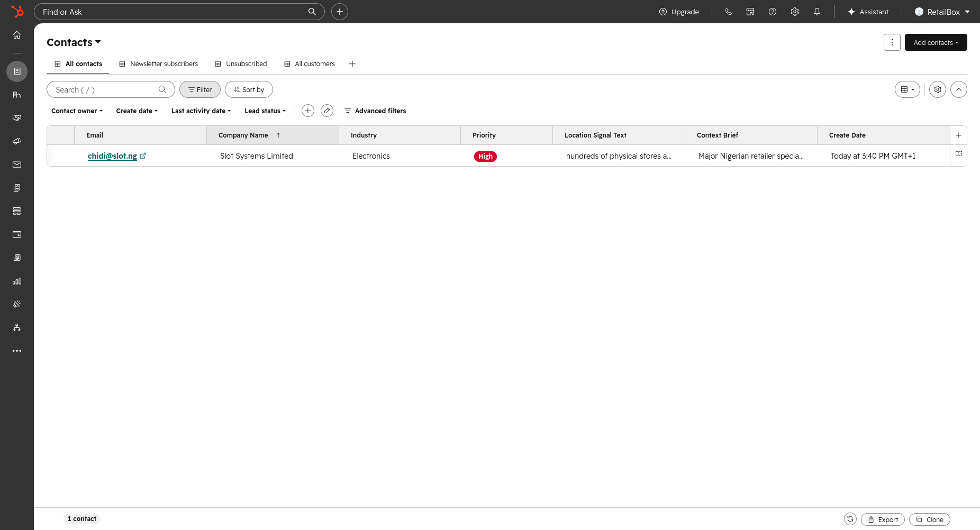Click the High priority badge
The height and width of the screenshot is (530, 980).
tap(485, 157)
